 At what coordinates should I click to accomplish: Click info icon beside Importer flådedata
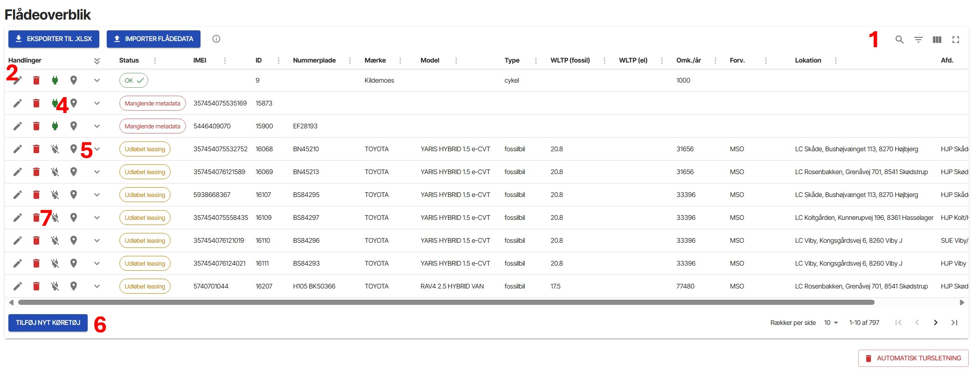pos(216,39)
